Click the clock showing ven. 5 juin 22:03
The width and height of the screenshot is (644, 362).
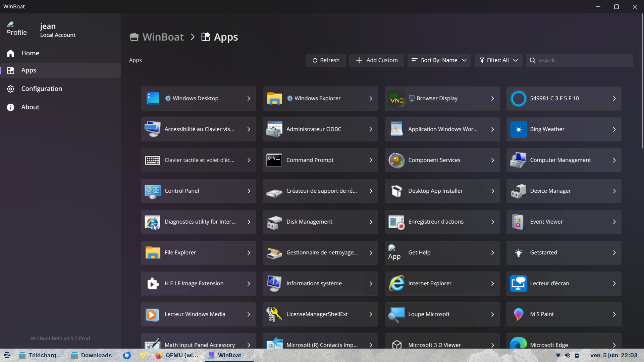614,355
